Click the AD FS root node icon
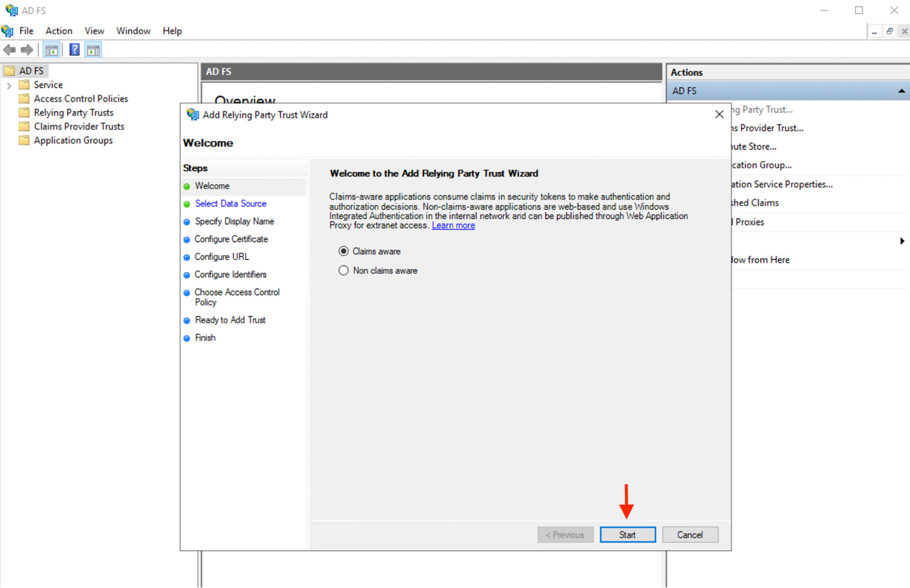This screenshot has width=910, height=588. 9,71
